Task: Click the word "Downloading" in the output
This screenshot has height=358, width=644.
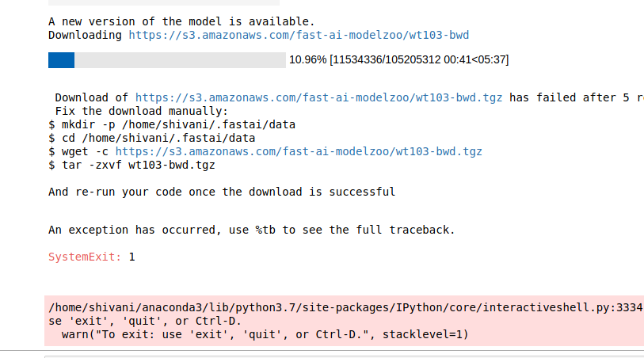Action: [85, 35]
